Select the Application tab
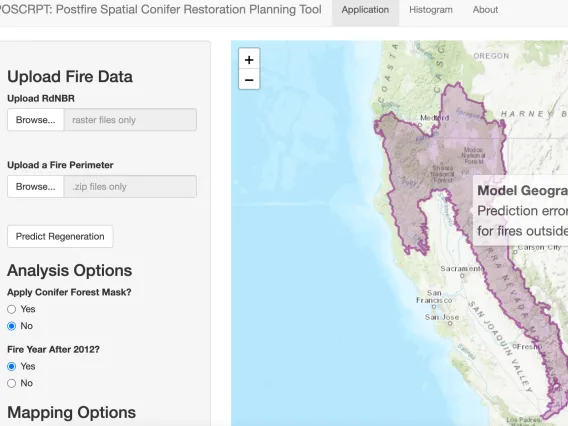 (x=365, y=10)
